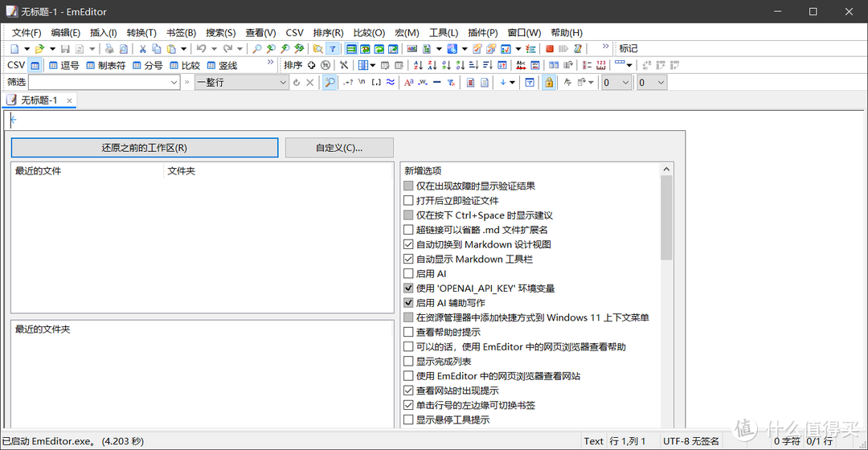Click the Copy icon
This screenshot has width=868, height=450.
(157, 49)
